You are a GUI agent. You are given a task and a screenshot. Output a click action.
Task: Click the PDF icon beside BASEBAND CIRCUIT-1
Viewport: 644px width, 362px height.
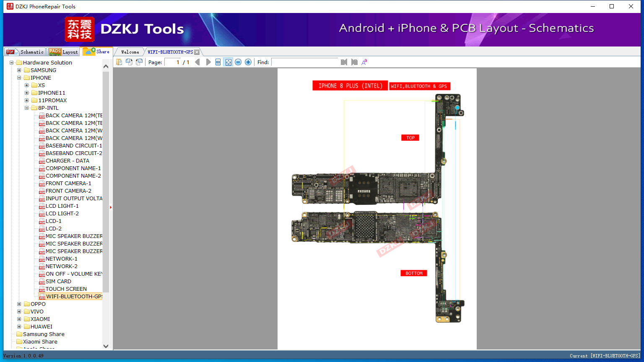pyautogui.click(x=42, y=146)
